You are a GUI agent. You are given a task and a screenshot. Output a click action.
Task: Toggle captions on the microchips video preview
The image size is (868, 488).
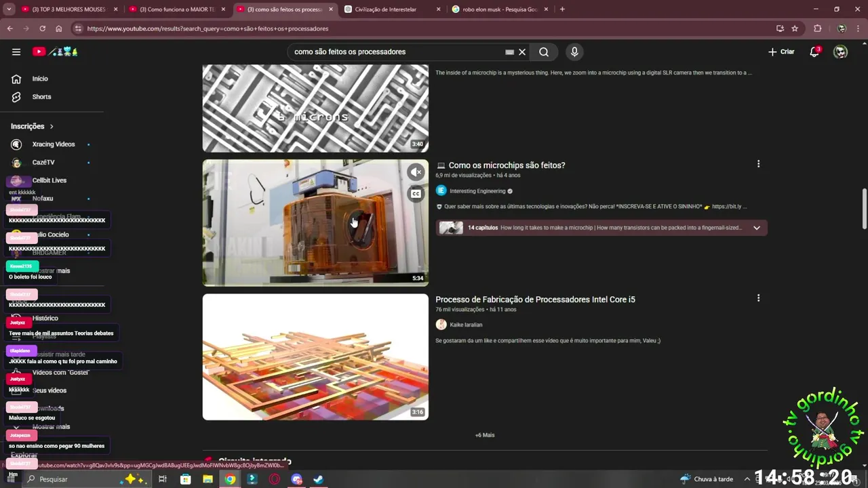[x=416, y=194]
